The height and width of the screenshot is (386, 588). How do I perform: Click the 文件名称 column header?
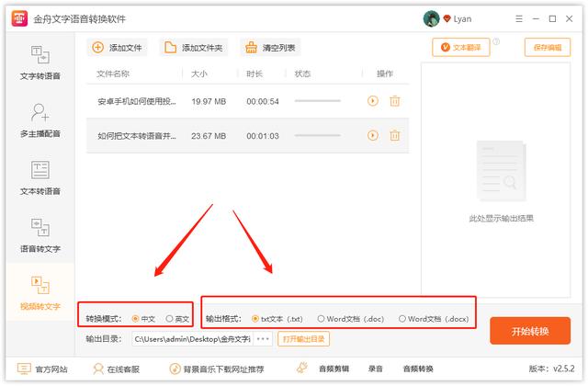(x=113, y=74)
